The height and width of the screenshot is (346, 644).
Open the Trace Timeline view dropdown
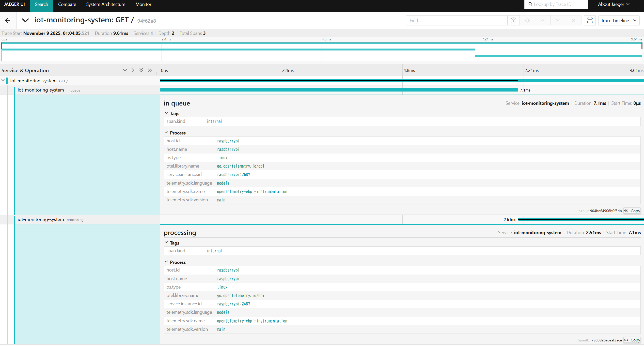pyautogui.click(x=618, y=20)
